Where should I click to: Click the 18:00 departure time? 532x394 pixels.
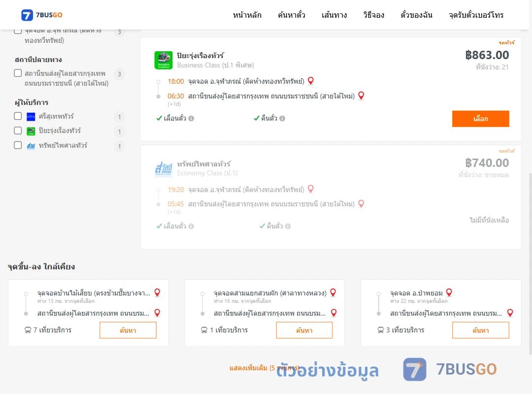(176, 81)
